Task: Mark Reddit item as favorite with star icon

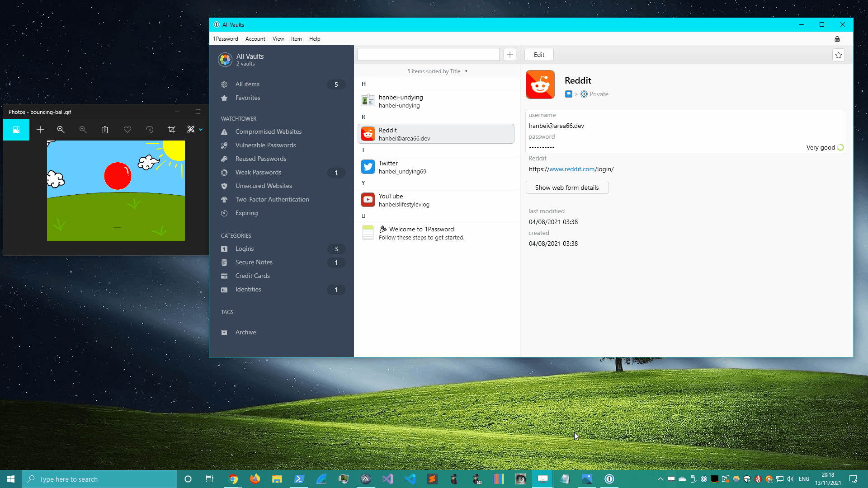Action: point(839,55)
